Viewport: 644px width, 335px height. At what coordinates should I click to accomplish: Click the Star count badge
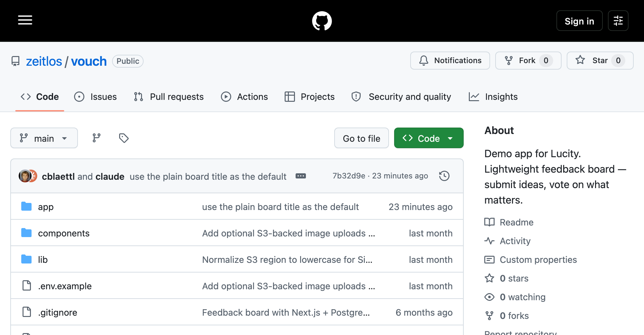click(618, 61)
